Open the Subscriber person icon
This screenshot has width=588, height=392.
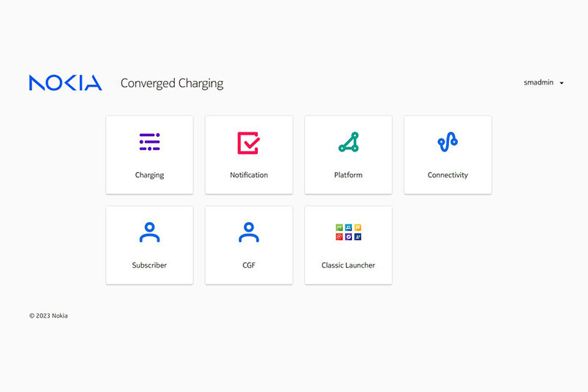[x=150, y=232]
